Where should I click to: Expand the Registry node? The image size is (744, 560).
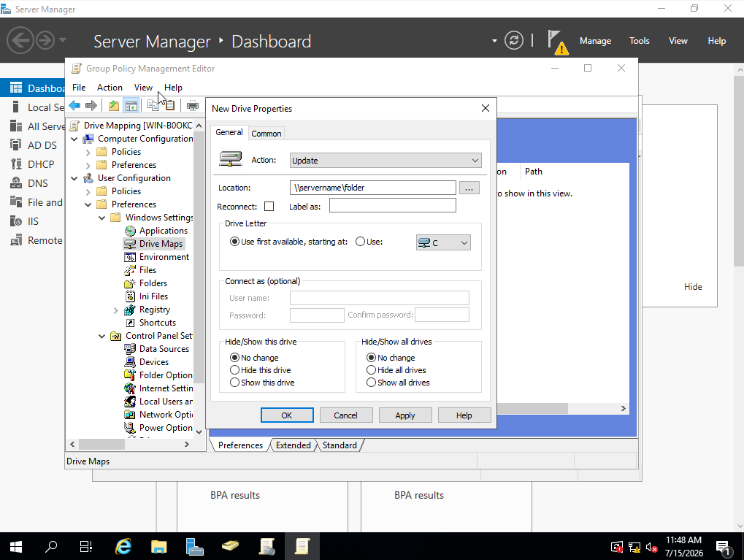pyautogui.click(x=116, y=310)
